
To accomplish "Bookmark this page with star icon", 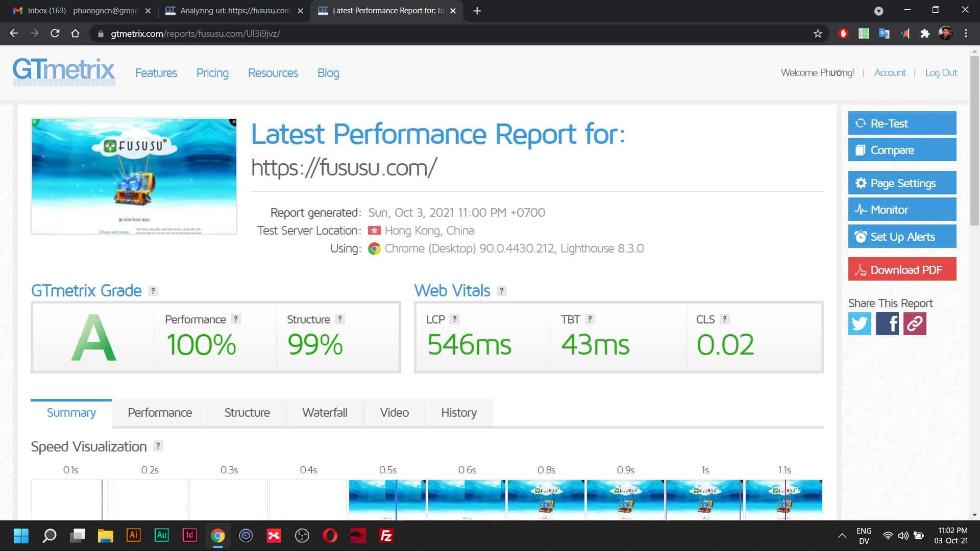I will pos(818,34).
